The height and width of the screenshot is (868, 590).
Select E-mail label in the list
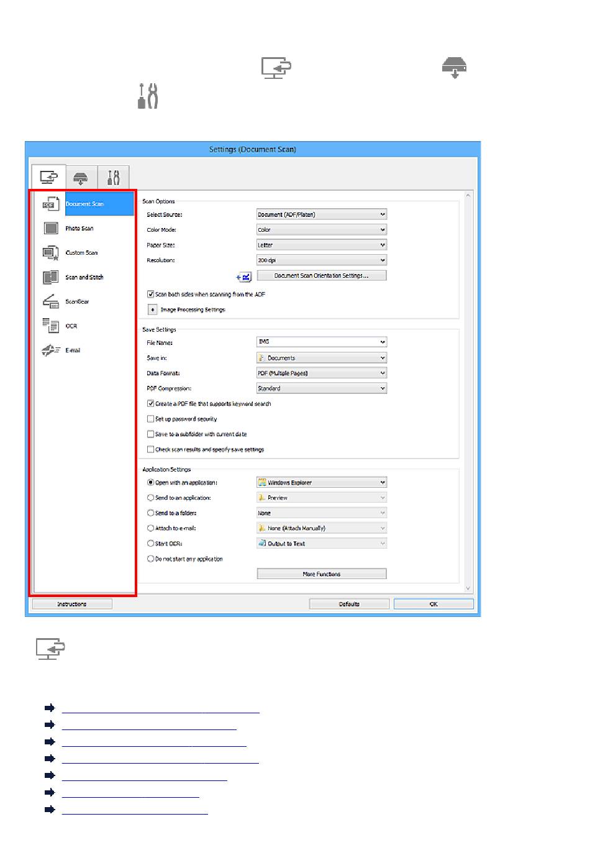pos(73,350)
